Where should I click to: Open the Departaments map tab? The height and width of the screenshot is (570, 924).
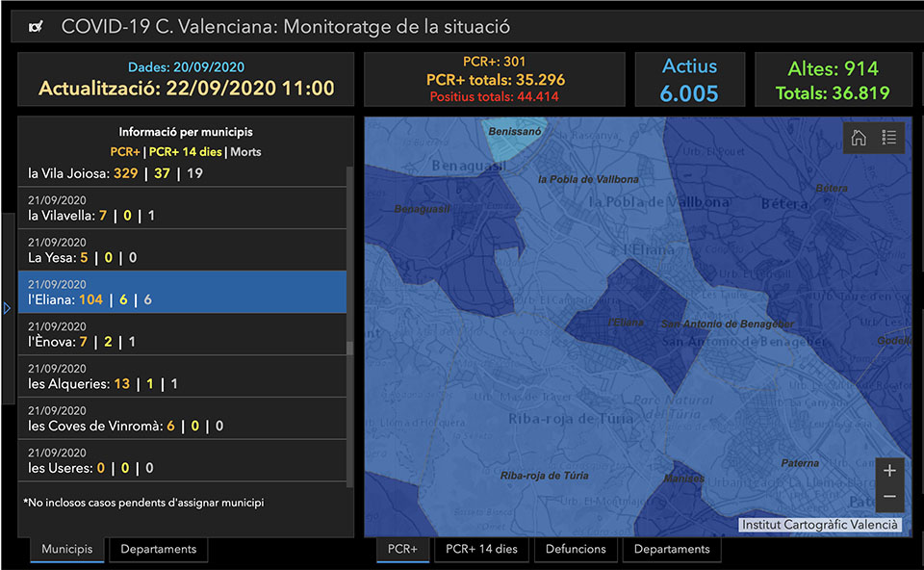pyautogui.click(x=672, y=549)
